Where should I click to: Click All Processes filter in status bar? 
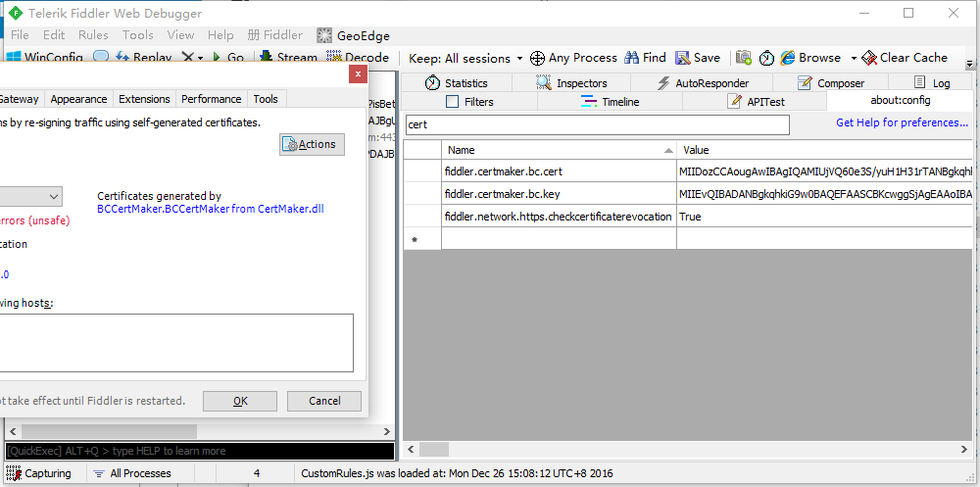pyautogui.click(x=132, y=473)
